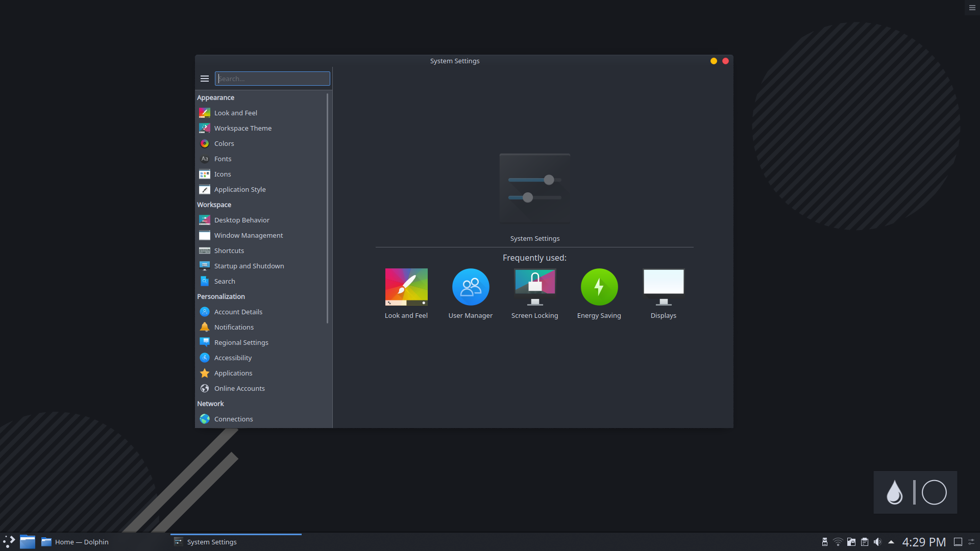Open the panel configuration sliders icon
The width and height of the screenshot is (980, 551).
(972, 542)
